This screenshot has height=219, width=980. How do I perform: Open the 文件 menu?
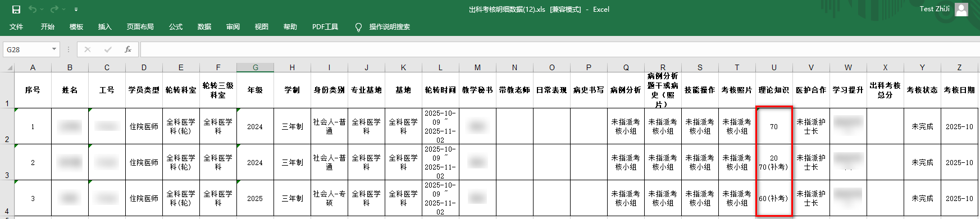[16, 26]
